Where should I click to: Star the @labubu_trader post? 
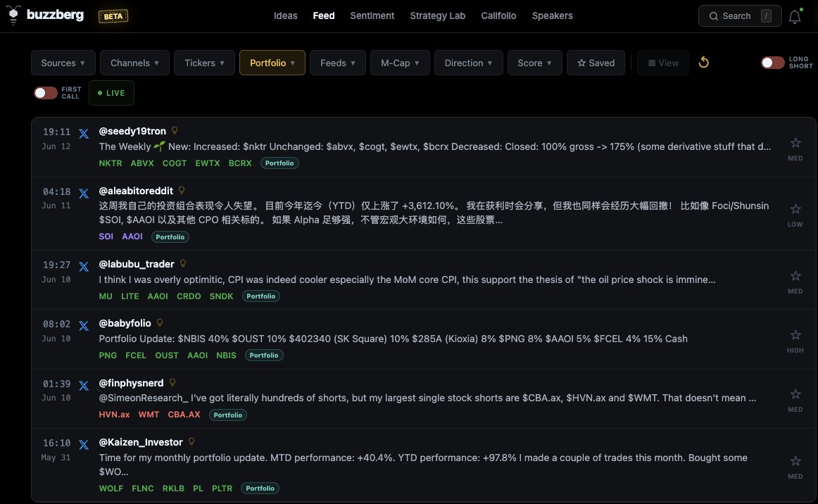coord(795,275)
